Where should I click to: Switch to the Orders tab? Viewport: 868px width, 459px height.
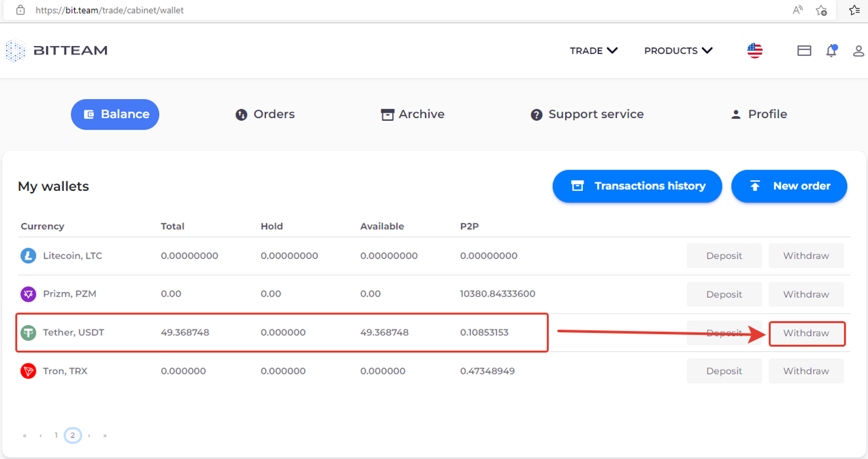click(x=265, y=114)
